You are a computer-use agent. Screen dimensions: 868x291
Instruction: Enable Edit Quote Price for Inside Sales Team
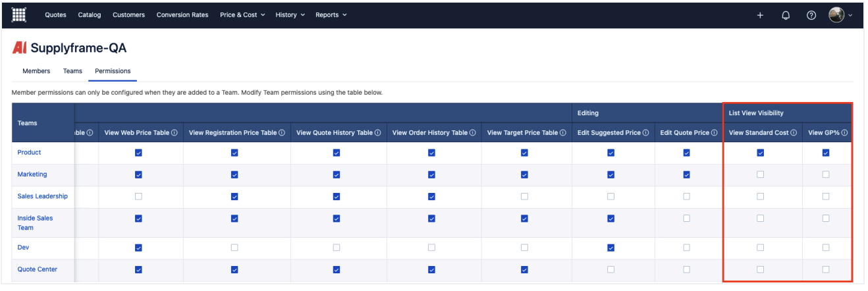coord(687,219)
